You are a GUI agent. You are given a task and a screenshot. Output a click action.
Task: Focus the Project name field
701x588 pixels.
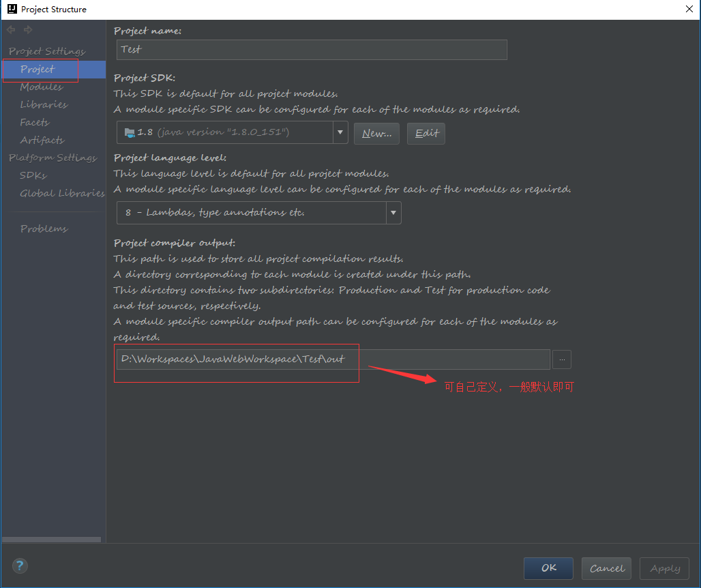(x=312, y=50)
